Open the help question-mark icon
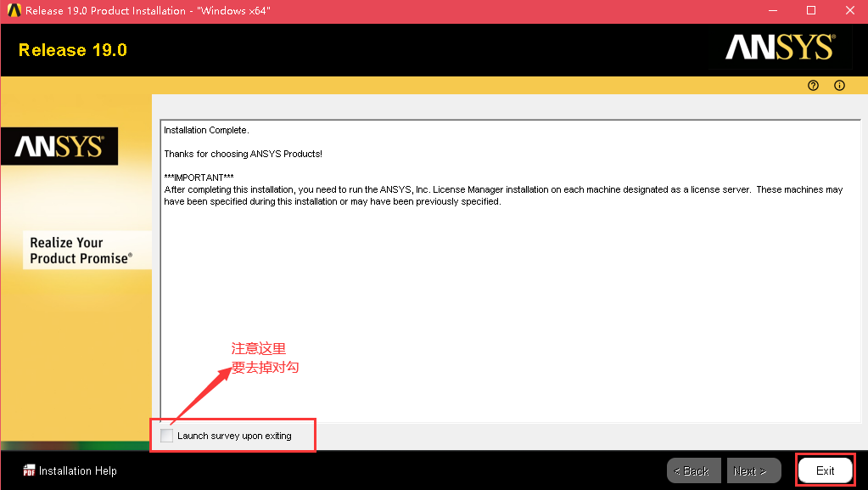 (813, 86)
